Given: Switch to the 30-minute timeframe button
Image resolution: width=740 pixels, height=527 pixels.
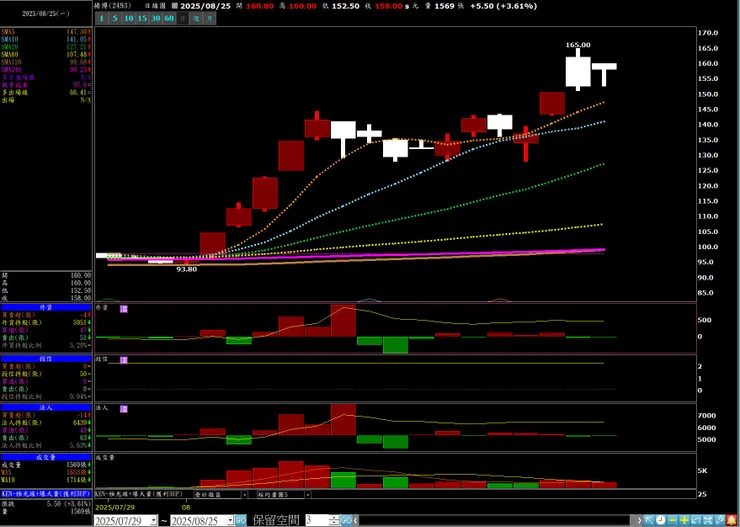Looking at the screenshot, I should tap(156, 19).
